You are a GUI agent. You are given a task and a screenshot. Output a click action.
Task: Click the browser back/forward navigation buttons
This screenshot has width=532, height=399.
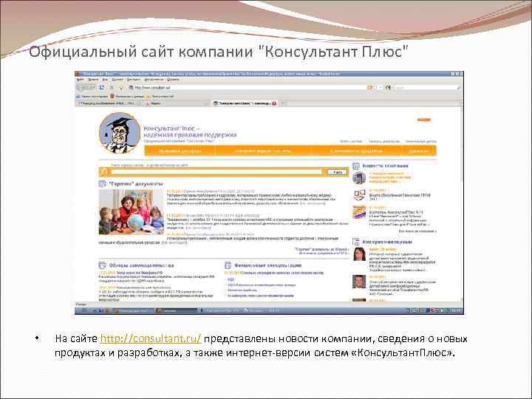pyautogui.click(x=86, y=87)
